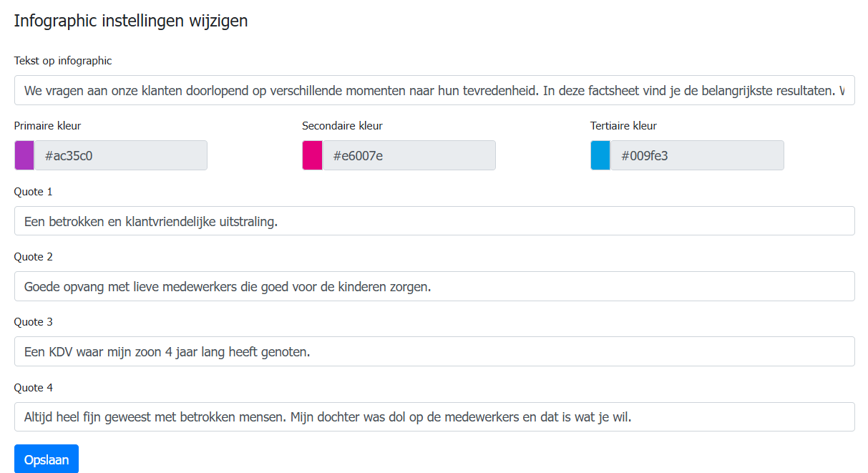Focus the Quote 3 input mentioning KDV
This screenshot has height=473, width=868.
point(434,351)
